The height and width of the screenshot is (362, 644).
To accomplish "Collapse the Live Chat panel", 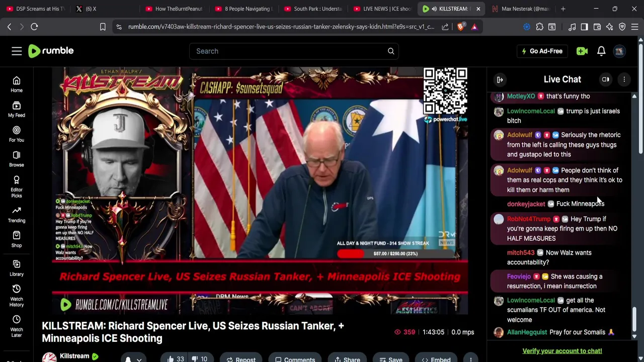I will (500, 79).
